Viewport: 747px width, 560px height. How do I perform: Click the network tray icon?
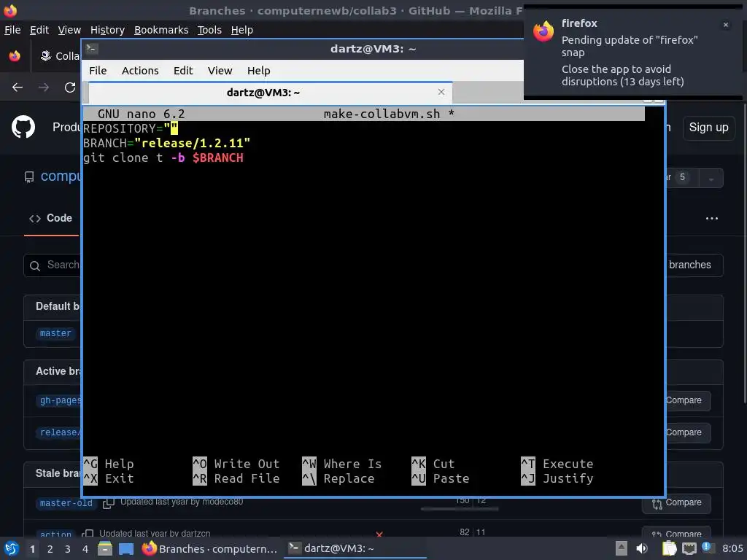click(x=689, y=548)
